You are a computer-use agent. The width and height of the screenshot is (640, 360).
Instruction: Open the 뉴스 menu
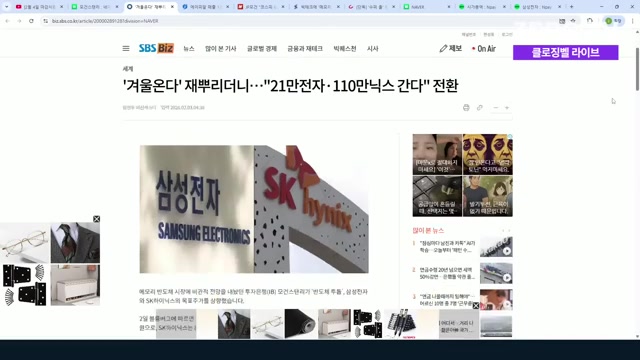coord(189,49)
